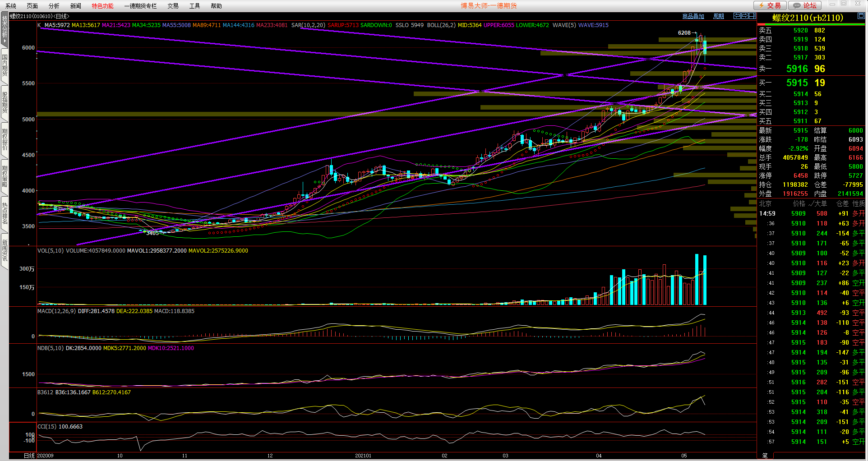
Task: Click the 商品叠加 overlay link
Action: pyautogui.click(x=693, y=16)
